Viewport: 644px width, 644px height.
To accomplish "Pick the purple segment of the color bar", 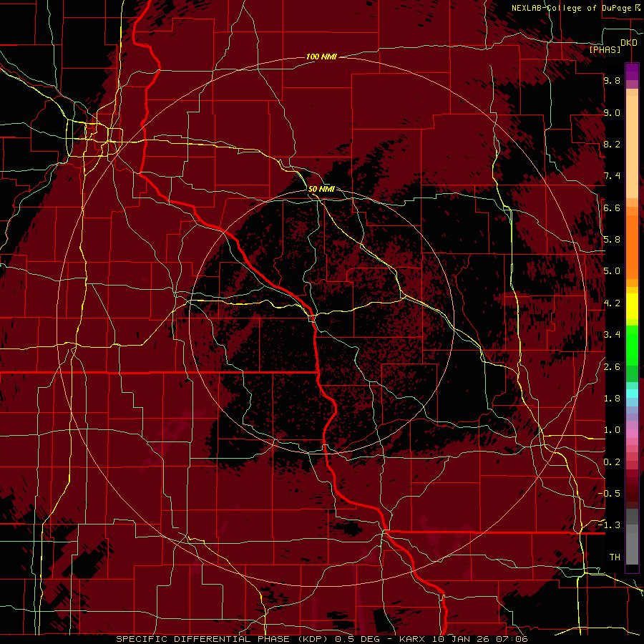I will [632, 72].
